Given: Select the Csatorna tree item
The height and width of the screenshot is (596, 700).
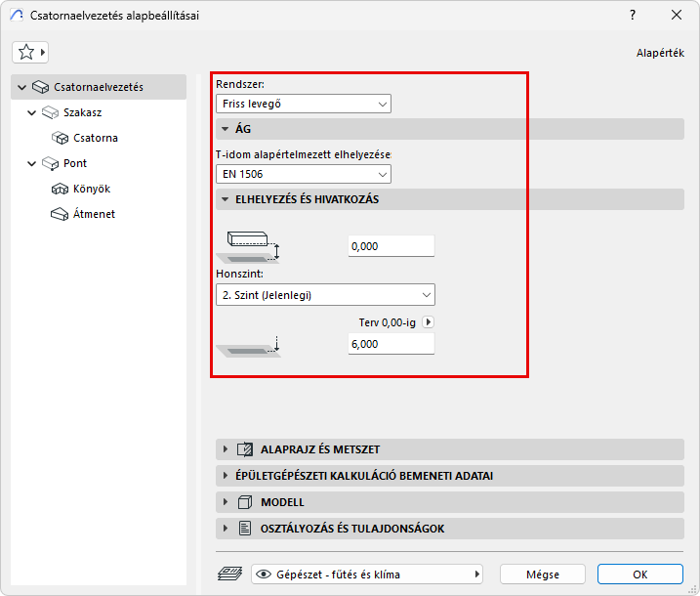Looking at the screenshot, I should [x=95, y=138].
